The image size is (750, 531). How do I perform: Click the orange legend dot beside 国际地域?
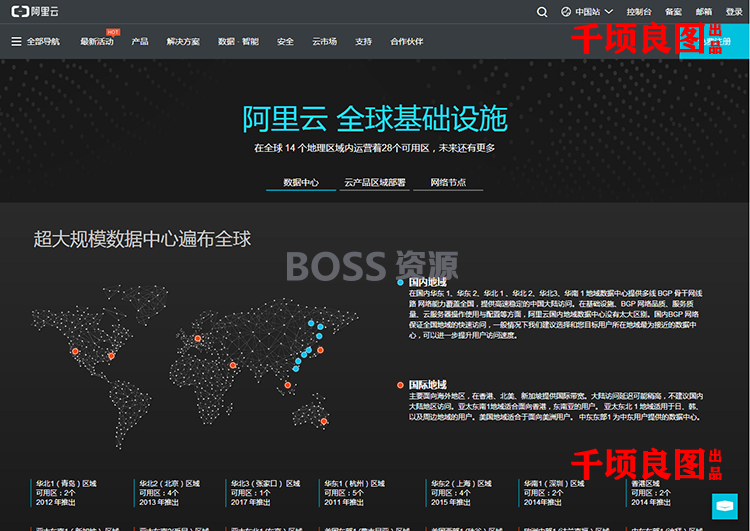pyautogui.click(x=400, y=385)
